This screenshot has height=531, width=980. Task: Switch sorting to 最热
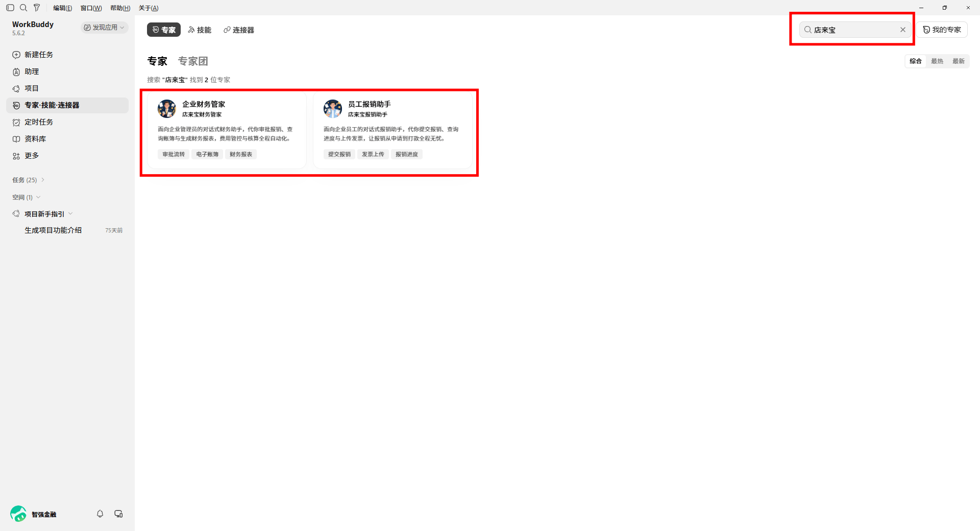(937, 61)
